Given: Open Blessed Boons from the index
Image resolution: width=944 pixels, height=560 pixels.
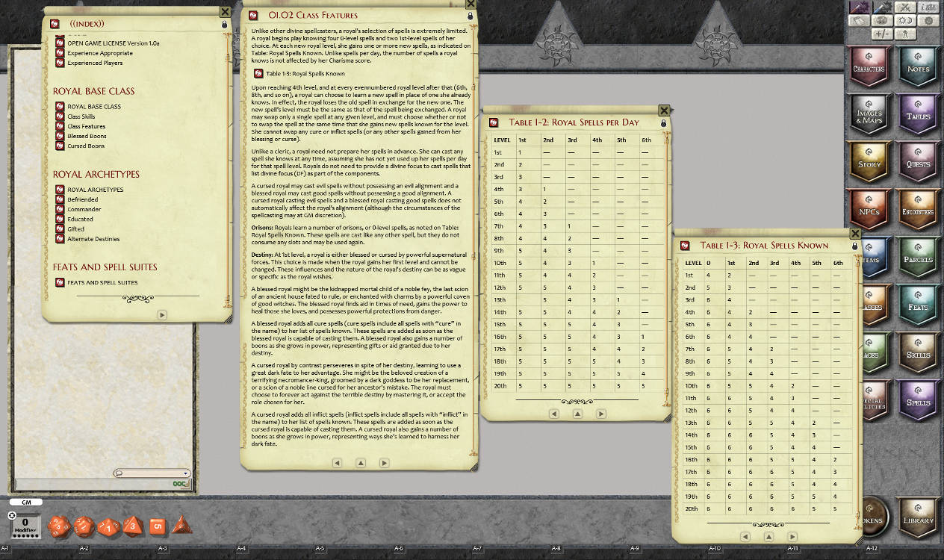Looking at the screenshot, I should click(x=87, y=135).
